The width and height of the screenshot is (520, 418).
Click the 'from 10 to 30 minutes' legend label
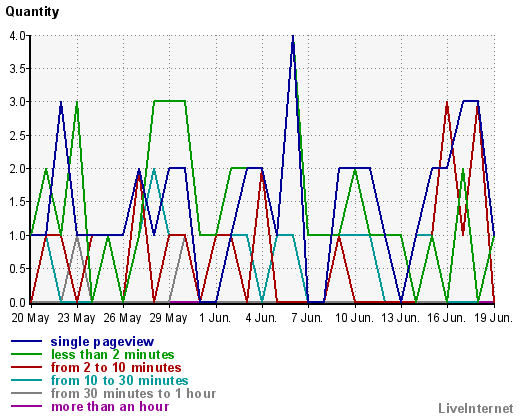pyautogui.click(x=119, y=380)
